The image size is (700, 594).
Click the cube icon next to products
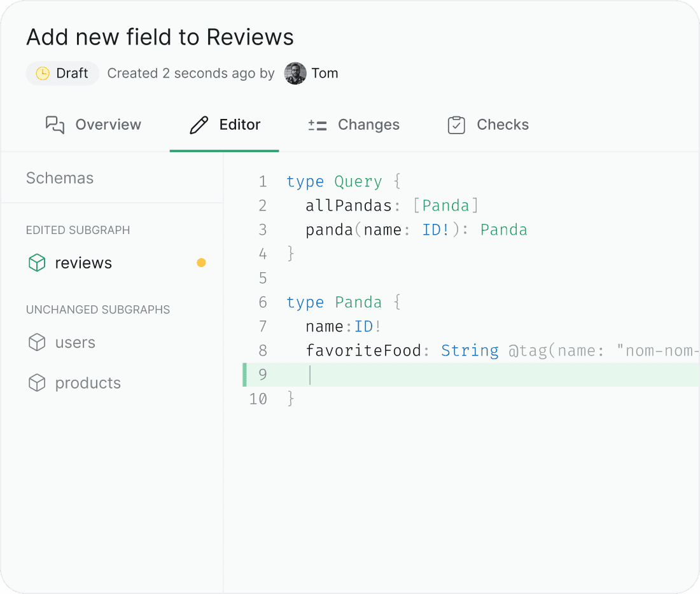pos(36,382)
